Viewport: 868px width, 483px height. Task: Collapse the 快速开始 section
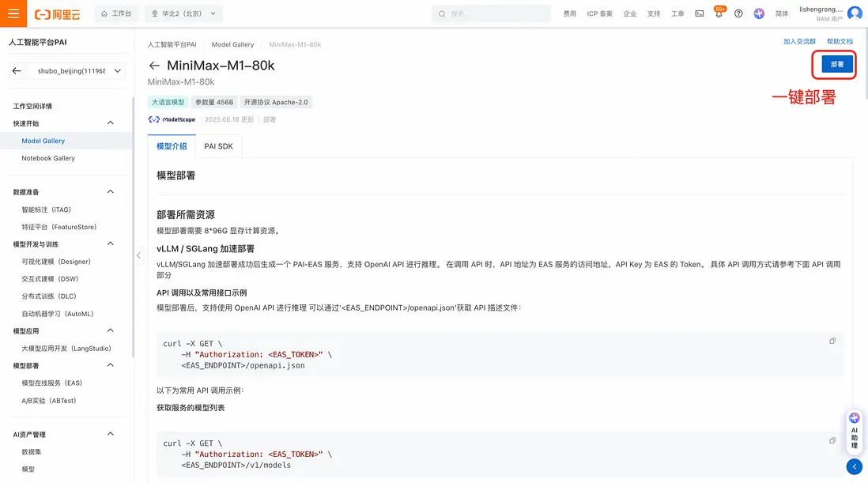(x=110, y=123)
